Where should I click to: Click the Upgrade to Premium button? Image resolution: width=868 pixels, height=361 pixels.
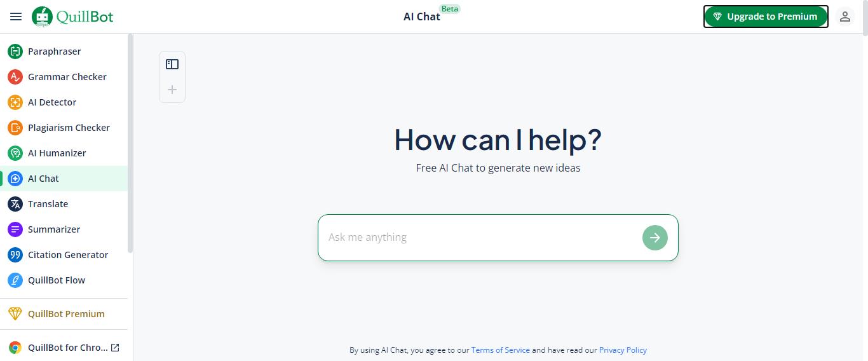pos(766,17)
